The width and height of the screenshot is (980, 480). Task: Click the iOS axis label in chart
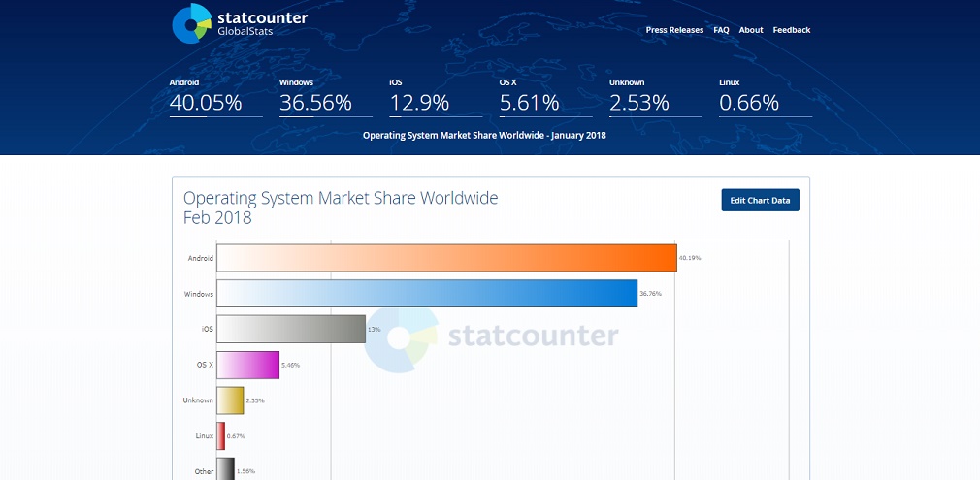(208, 329)
